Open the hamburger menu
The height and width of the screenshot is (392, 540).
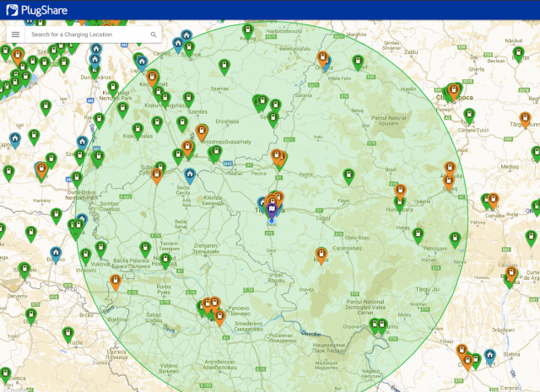[x=15, y=35]
